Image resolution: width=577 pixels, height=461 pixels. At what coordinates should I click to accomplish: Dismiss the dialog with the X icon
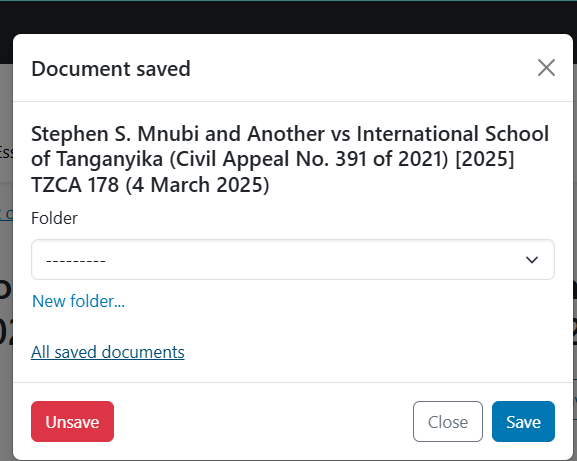point(546,68)
